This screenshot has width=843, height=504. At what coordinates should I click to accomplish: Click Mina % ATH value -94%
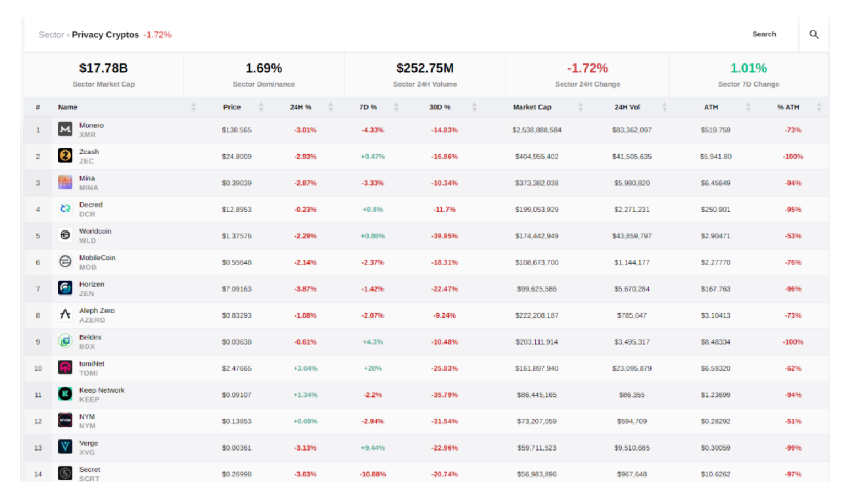[793, 183]
